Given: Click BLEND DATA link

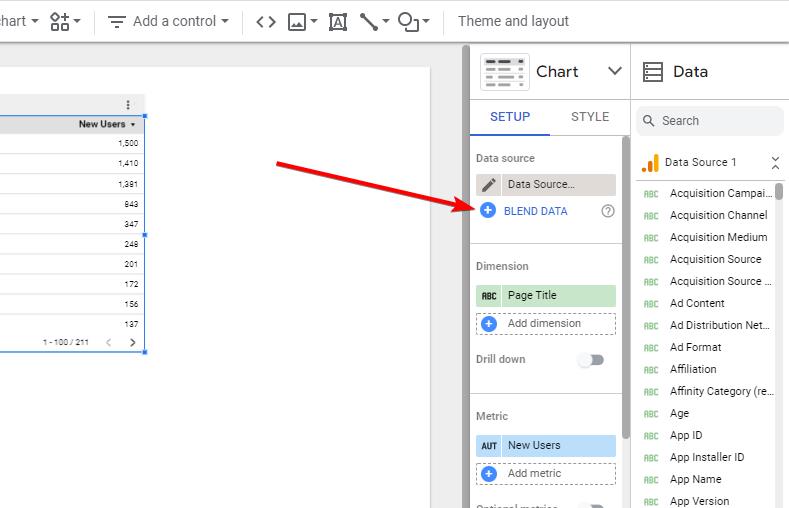Looking at the screenshot, I should (x=535, y=211).
